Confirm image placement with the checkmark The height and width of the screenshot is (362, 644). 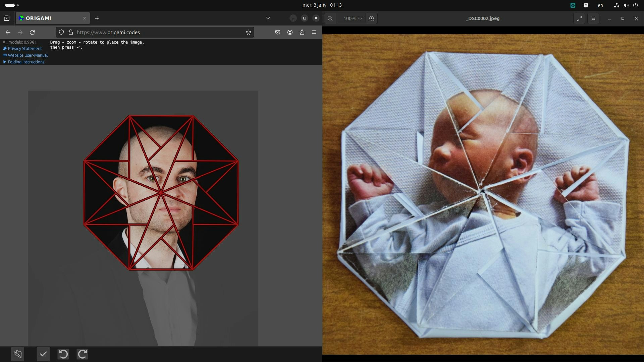[x=43, y=354]
